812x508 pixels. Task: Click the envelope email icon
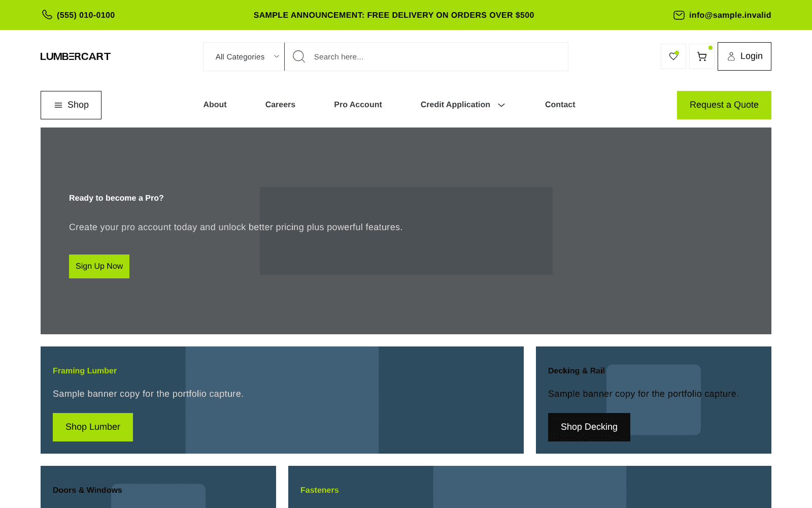679,15
